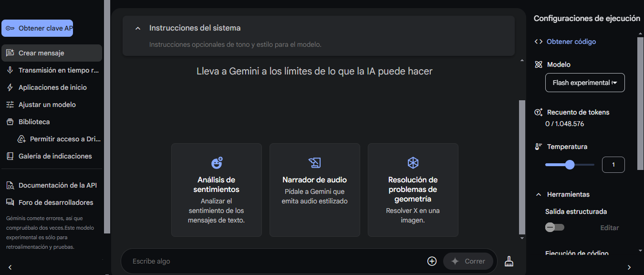The width and height of the screenshot is (644, 275).
Task: Click the sparkle icon in the Correr button
Action: tap(455, 261)
